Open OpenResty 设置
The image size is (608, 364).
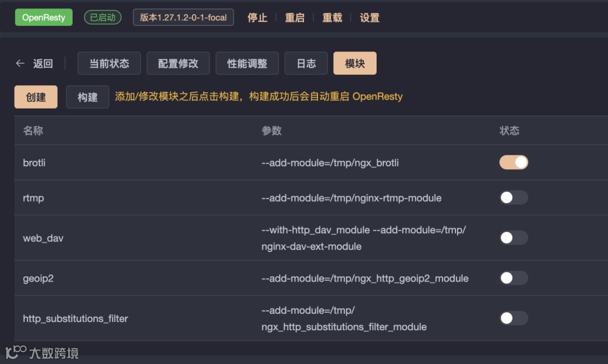click(369, 17)
